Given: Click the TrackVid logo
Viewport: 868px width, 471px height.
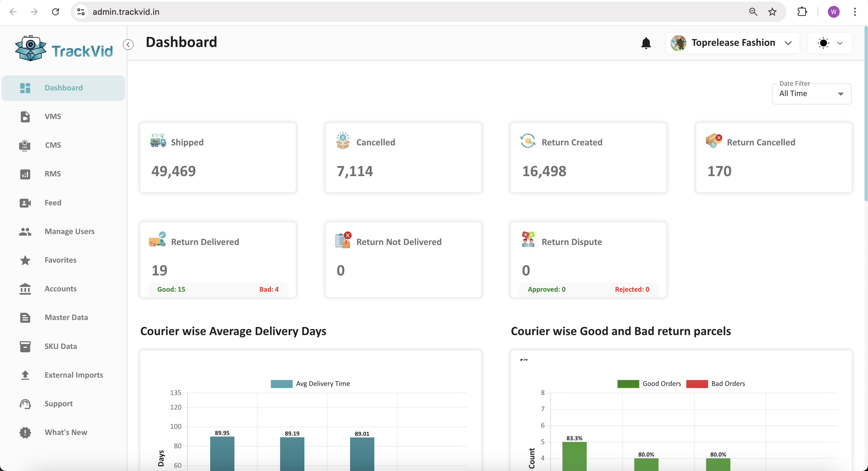Looking at the screenshot, I should [64, 48].
